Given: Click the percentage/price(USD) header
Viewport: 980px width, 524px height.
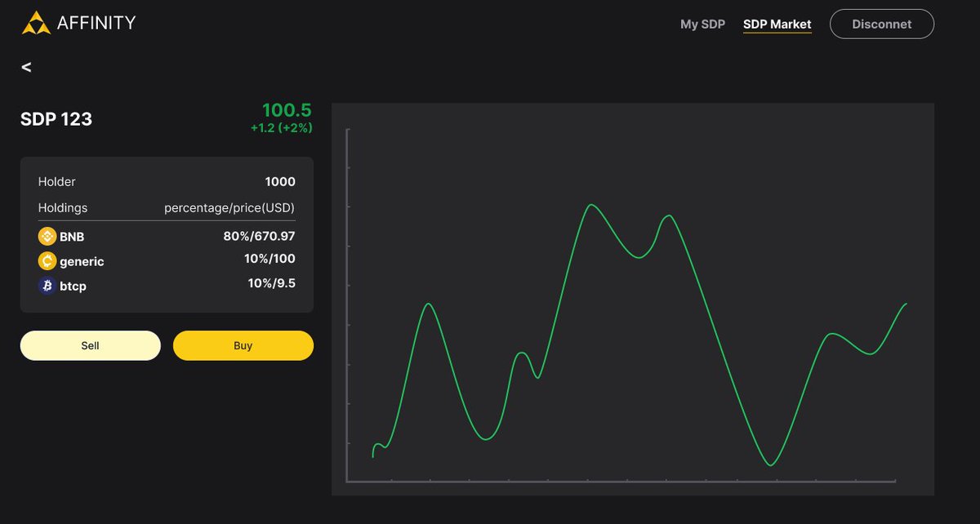Looking at the screenshot, I should click(229, 208).
